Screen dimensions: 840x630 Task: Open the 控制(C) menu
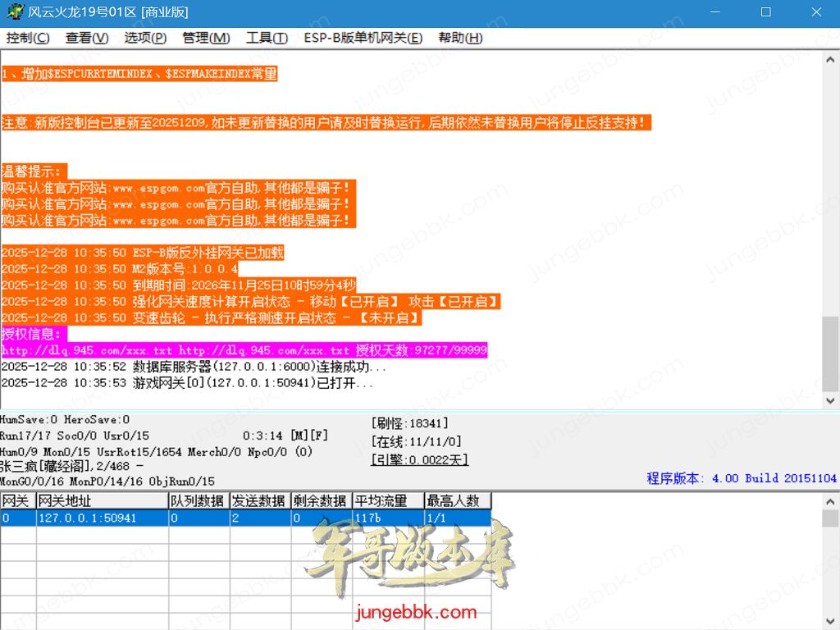(28, 38)
